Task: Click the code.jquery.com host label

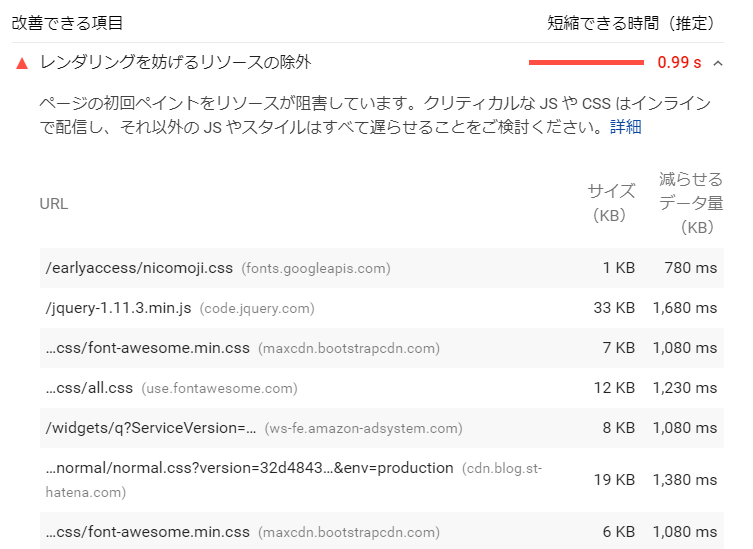Action: (x=257, y=308)
